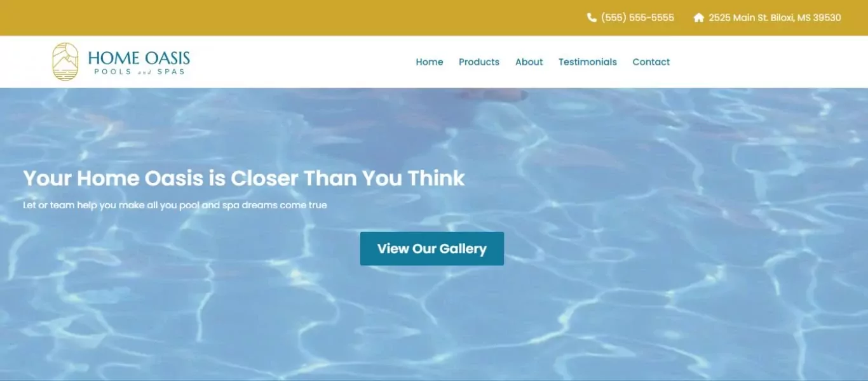Viewport: 868px width, 381px height.
Task: Click the word 'Think' in the headline
Action: tap(437, 178)
